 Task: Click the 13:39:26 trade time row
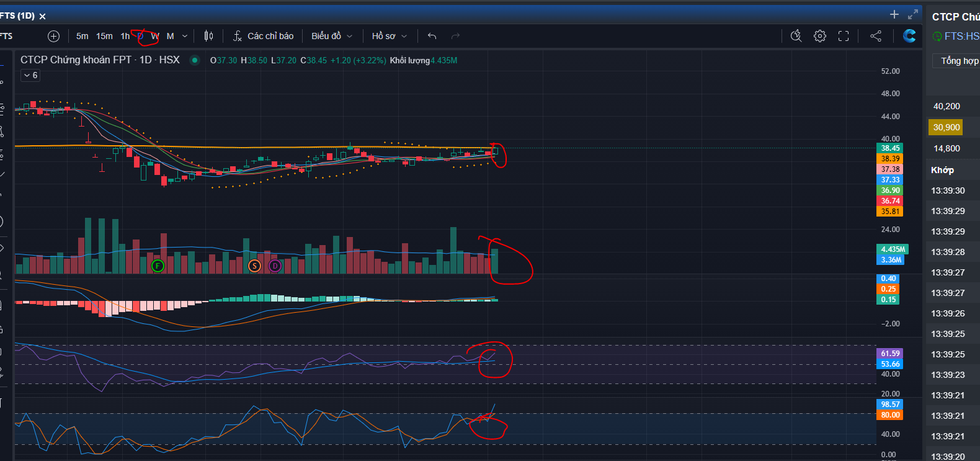(x=948, y=313)
